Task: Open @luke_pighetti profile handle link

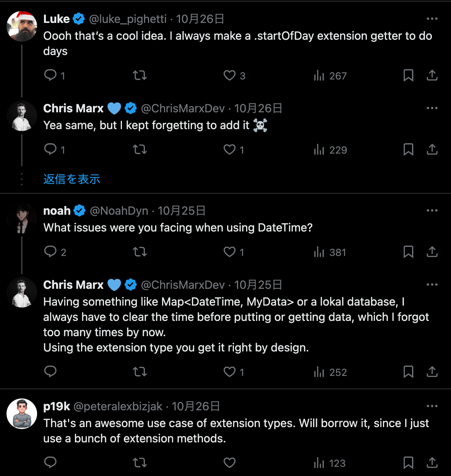Action: tap(128, 19)
